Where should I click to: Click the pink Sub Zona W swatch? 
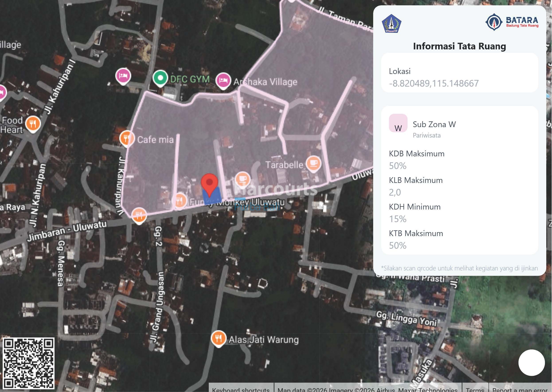click(398, 123)
